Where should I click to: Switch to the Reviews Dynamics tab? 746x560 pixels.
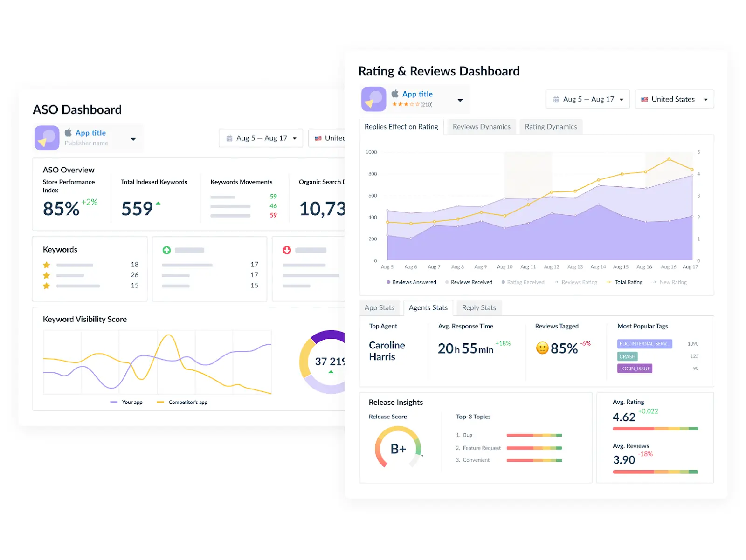481,126
